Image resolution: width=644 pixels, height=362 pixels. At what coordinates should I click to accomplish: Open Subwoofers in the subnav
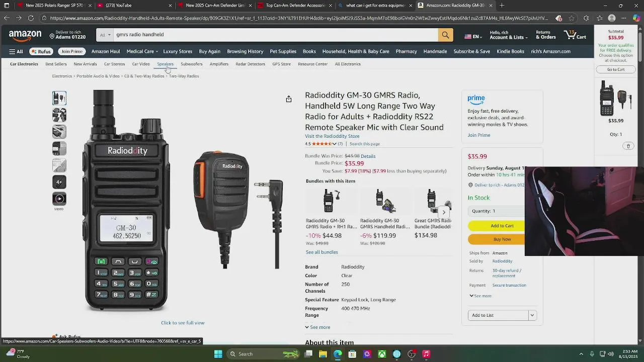coord(191,64)
